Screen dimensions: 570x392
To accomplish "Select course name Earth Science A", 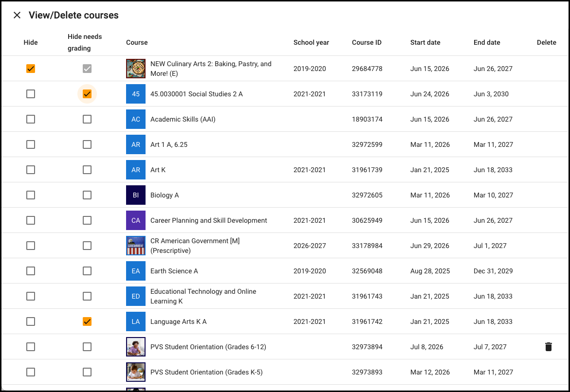I will pos(174,271).
